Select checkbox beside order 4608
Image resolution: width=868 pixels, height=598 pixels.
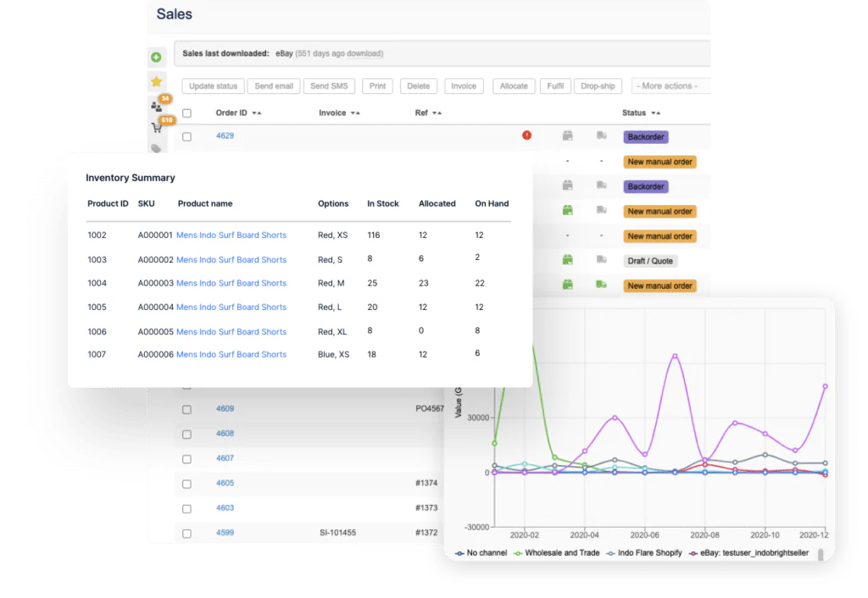[187, 435]
